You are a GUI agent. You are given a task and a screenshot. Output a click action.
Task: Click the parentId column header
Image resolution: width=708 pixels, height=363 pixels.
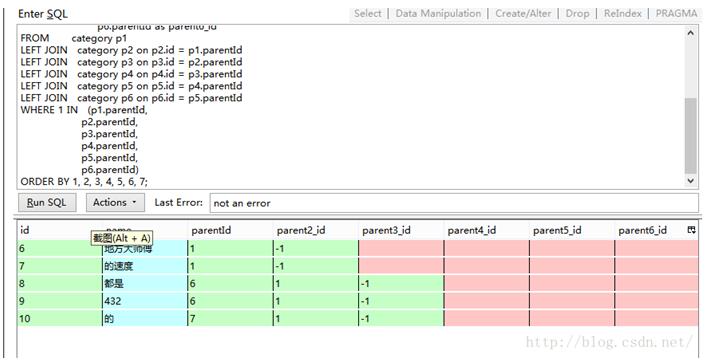pyautogui.click(x=230, y=230)
